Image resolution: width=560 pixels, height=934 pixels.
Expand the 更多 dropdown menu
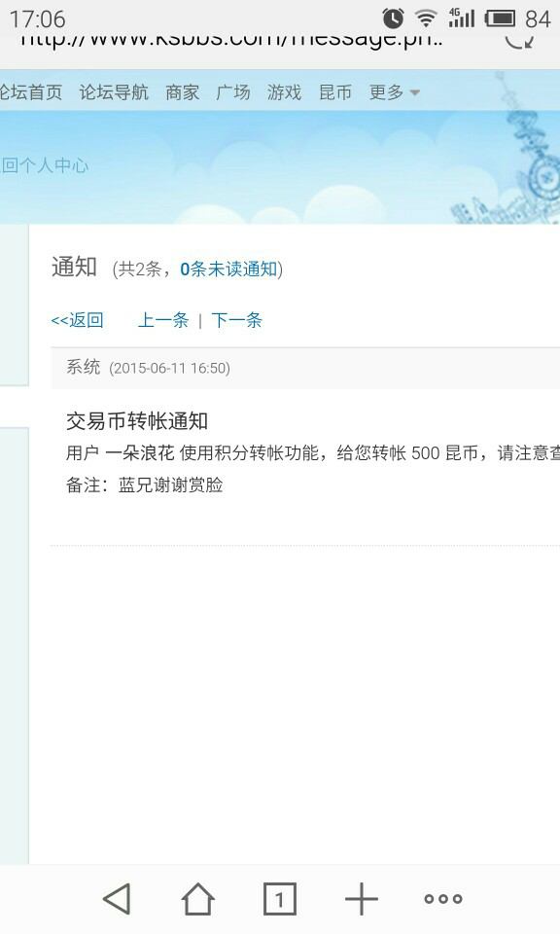click(395, 92)
